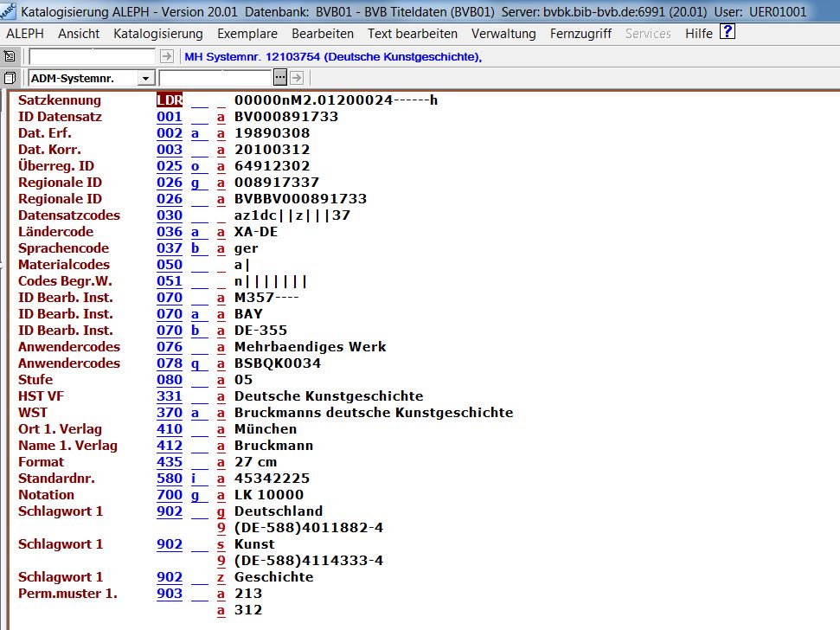
Task: Click the title text Deutsche Kunstgeschichte in field 331
Action: (329, 396)
